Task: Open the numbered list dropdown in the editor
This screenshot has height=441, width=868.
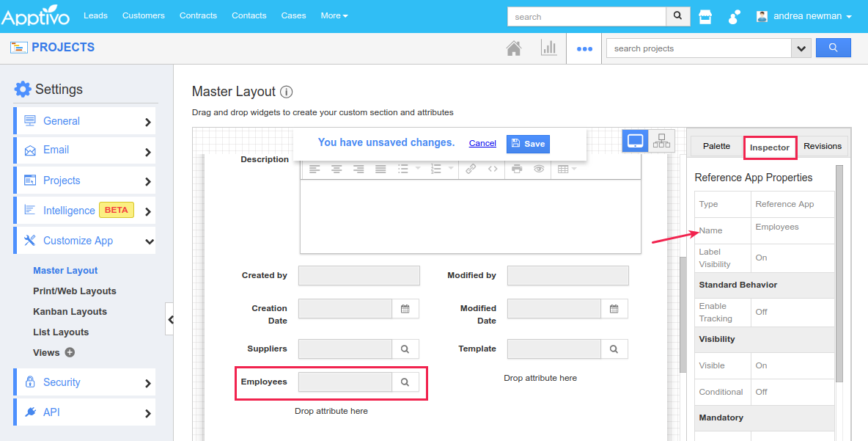Action: [x=450, y=168]
